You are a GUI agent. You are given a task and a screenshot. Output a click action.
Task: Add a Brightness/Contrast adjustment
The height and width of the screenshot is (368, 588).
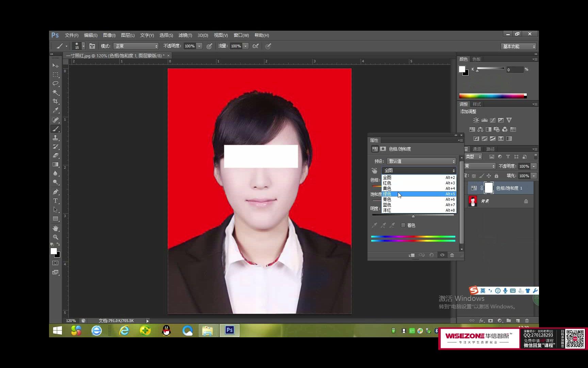(x=476, y=120)
